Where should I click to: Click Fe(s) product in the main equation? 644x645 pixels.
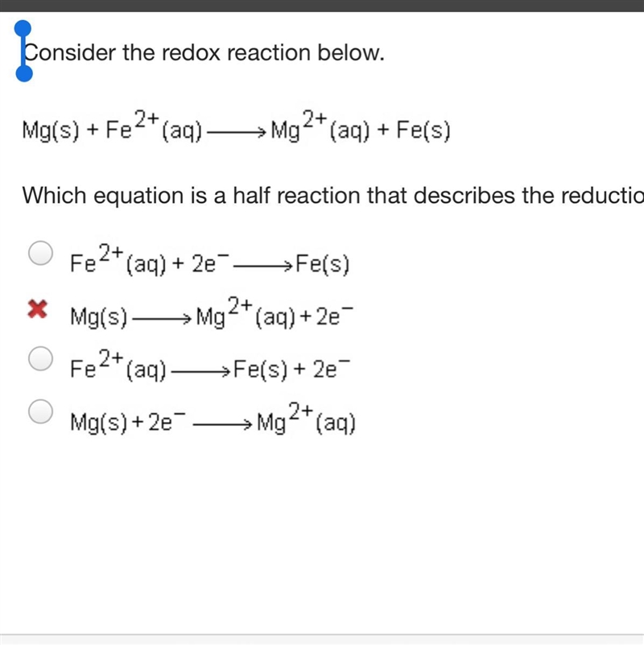click(x=423, y=130)
